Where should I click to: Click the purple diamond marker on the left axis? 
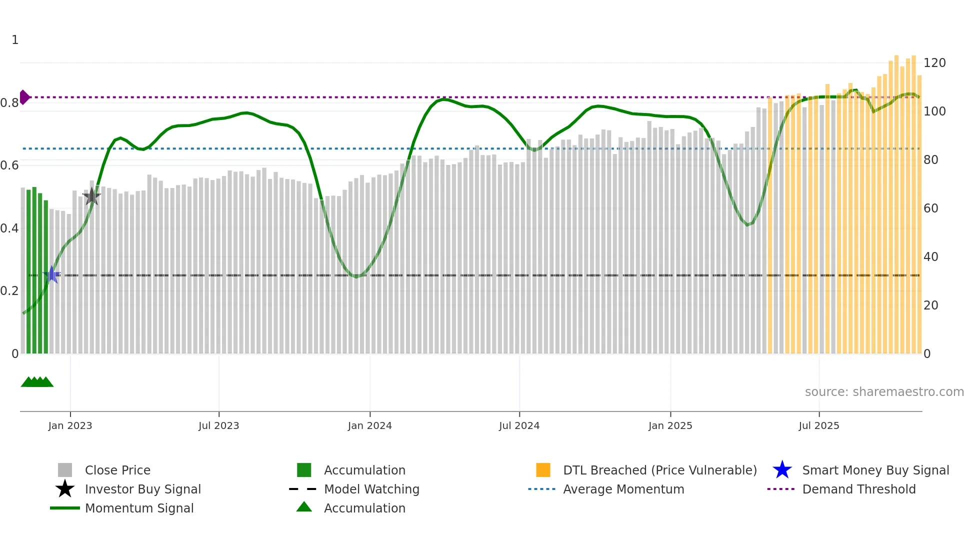24,97
